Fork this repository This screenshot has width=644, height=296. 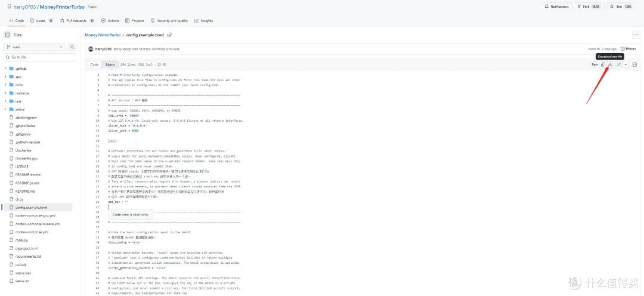click(x=589, y=7)
